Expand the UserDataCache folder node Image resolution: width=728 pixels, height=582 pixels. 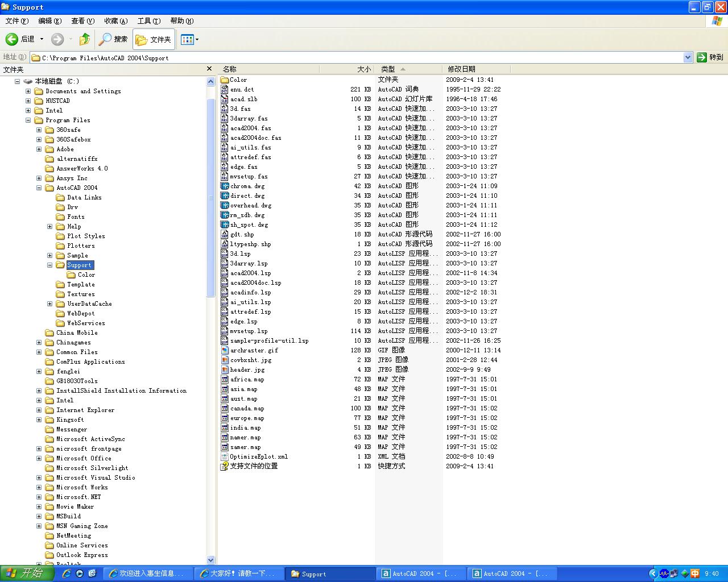[x=49, y=304]
